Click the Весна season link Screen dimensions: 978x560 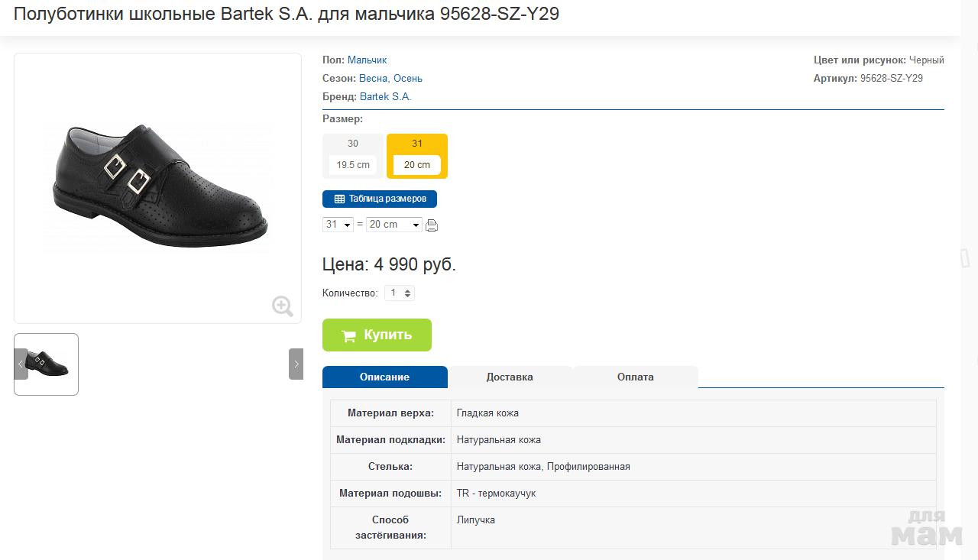click(373, 78)
